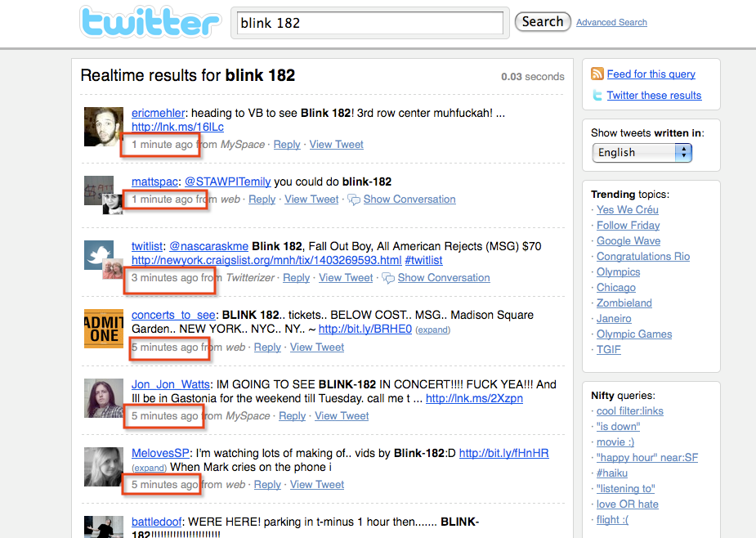Open Advanced Search
Image resolution: width=756 pixels, height=538 pixels.
(x=611, y=22)
